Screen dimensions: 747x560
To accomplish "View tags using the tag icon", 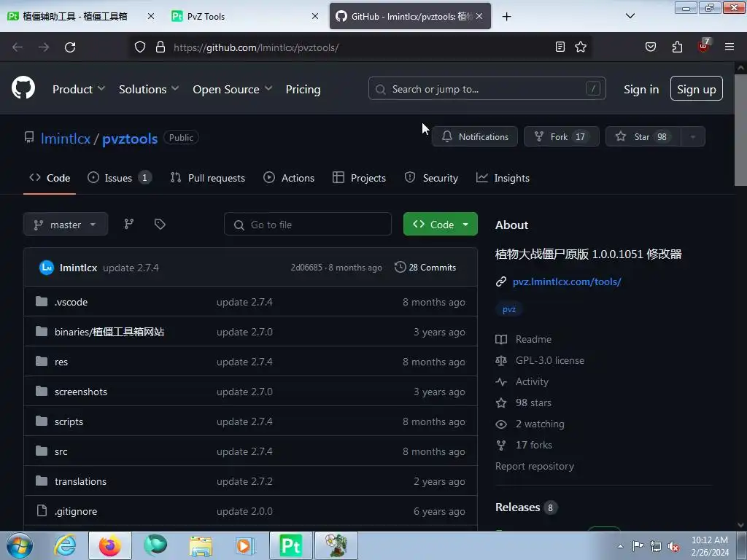I will 160,225.
